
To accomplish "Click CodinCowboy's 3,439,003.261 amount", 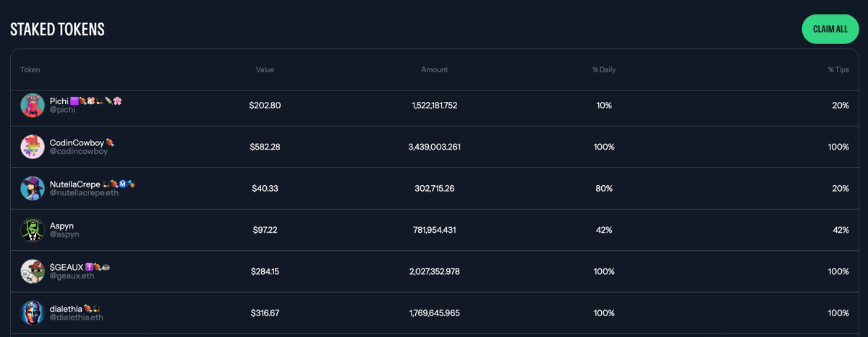I will point(434,147).
